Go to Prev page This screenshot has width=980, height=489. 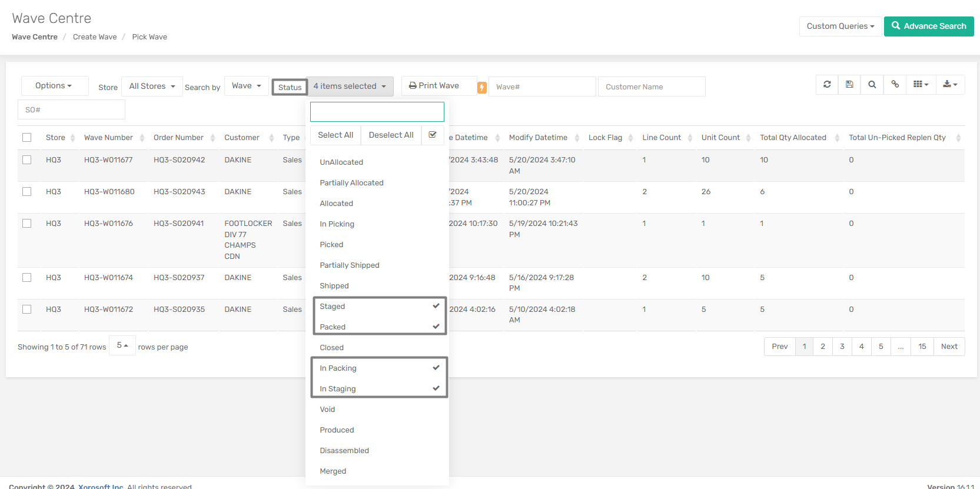pyautogui.click(x=780, y=346)
